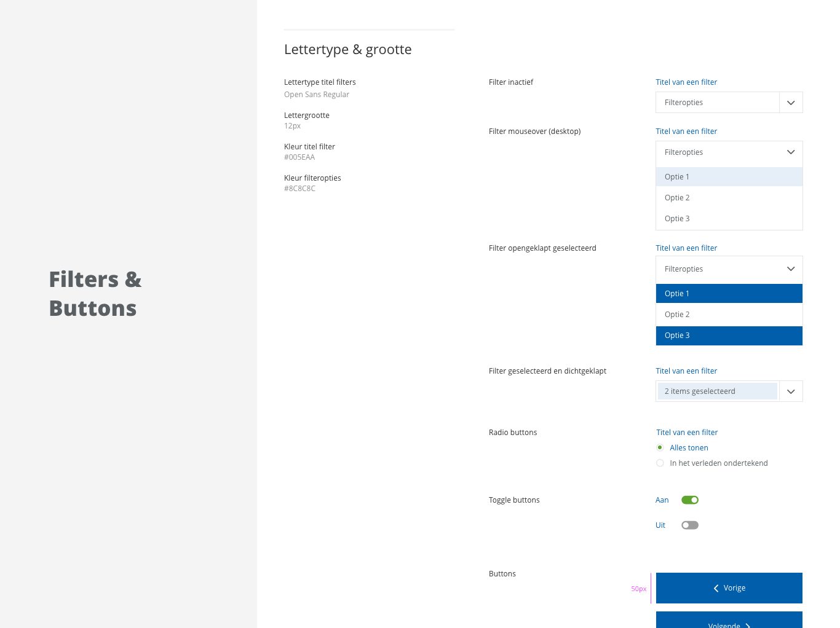Image resolution: width=840 pixels, height=628 pixels.
Task: Select Optie 3 in mouseover filter list
Action: coord(729,218)
